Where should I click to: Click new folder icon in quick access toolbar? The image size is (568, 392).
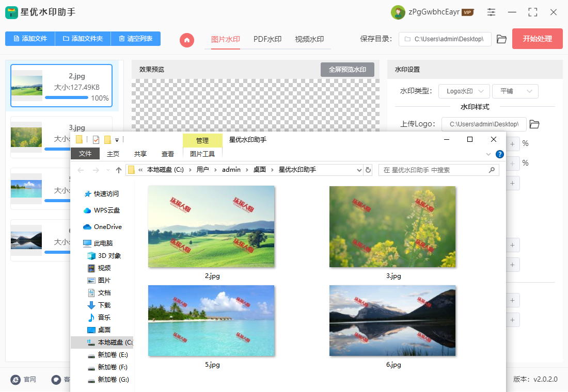[107, 139]
